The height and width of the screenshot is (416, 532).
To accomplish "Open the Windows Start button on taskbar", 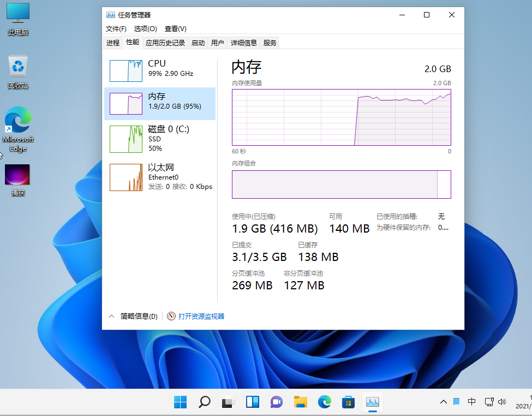I will tap(180, 402).
